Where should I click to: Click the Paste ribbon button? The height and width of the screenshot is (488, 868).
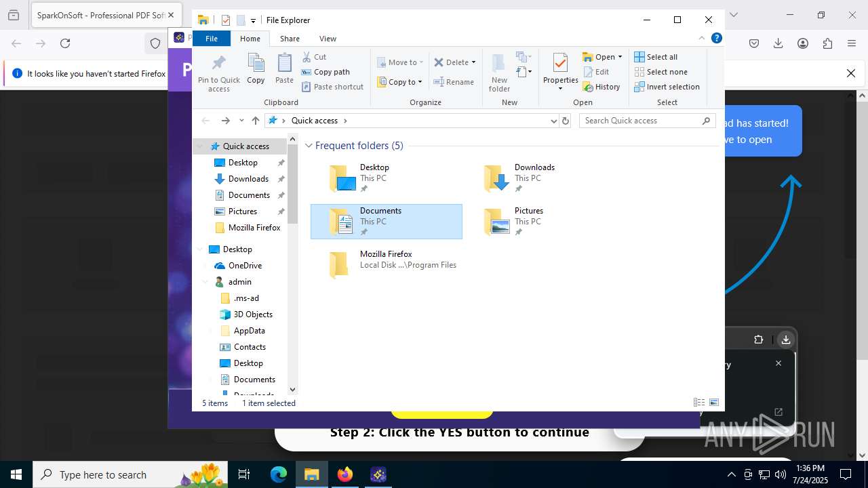coord(284,68)
